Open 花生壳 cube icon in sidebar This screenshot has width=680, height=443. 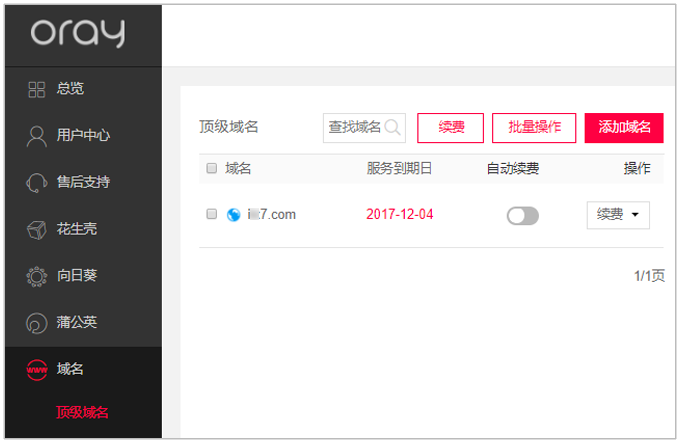pyautogui.click(x=36, y=229)
